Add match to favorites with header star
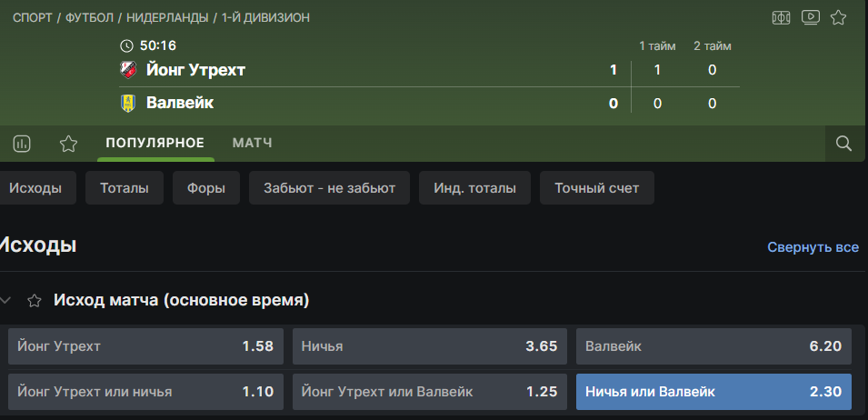This screenshot has width=868, height=420. [x=839, y=17]
